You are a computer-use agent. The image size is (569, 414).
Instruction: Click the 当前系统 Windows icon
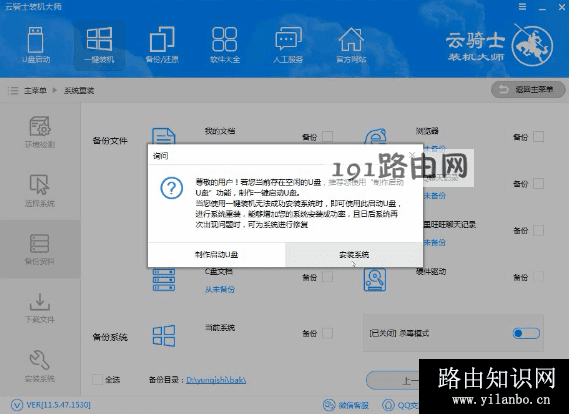point(164,336)
